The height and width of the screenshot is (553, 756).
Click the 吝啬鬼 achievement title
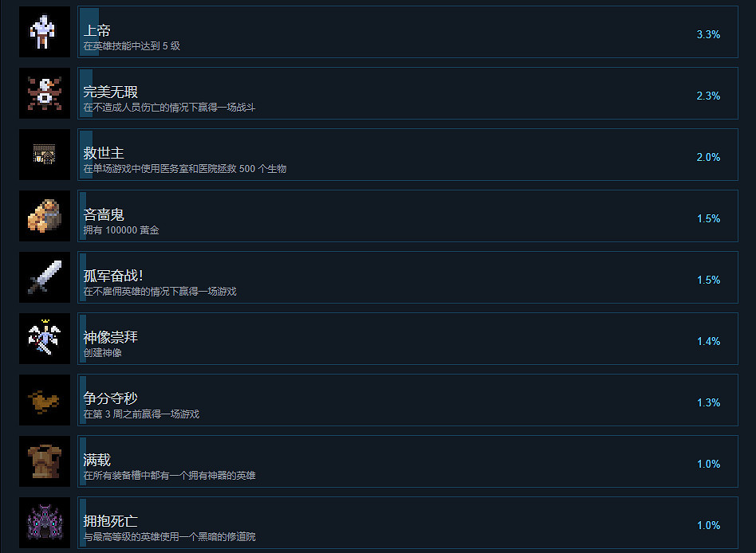coord(104,215)
